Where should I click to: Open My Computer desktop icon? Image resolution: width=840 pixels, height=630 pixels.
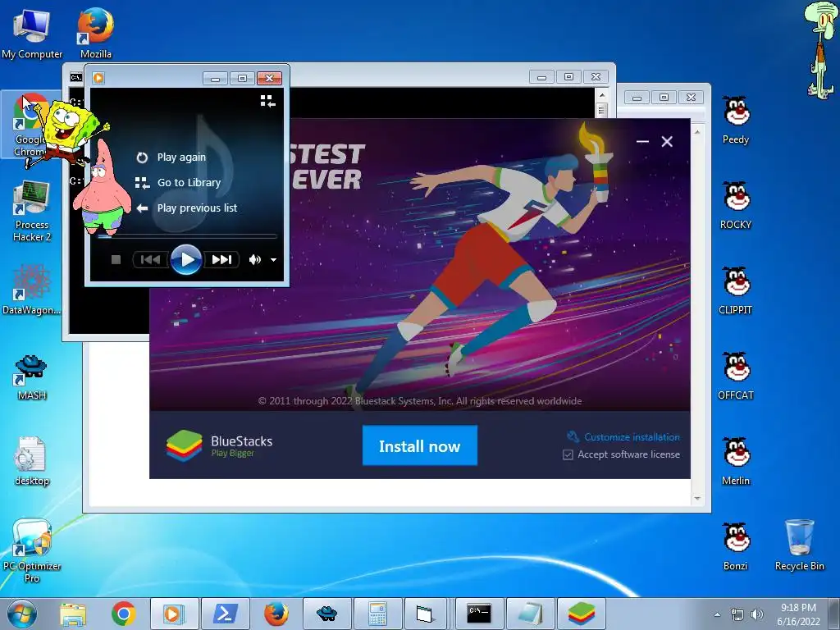[32, 33]
